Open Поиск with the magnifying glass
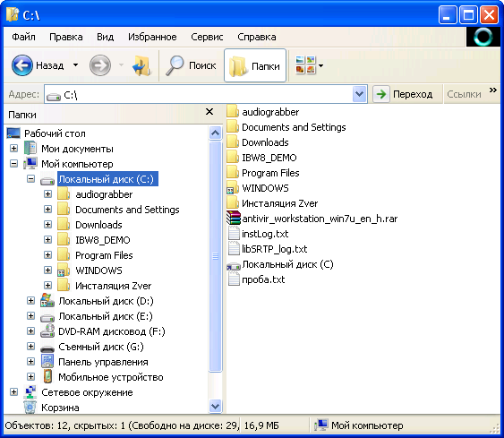This screenshot has width=504, height=438. (191, 65)
